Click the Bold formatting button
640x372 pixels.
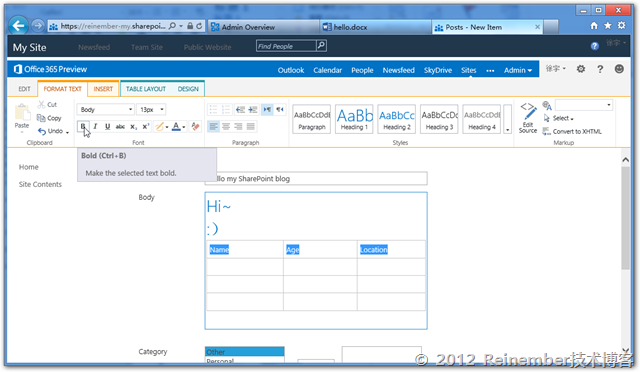[83, 127]
